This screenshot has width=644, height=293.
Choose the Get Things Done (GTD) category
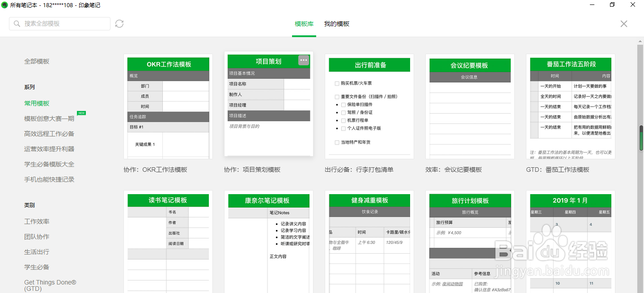(50, 285)
